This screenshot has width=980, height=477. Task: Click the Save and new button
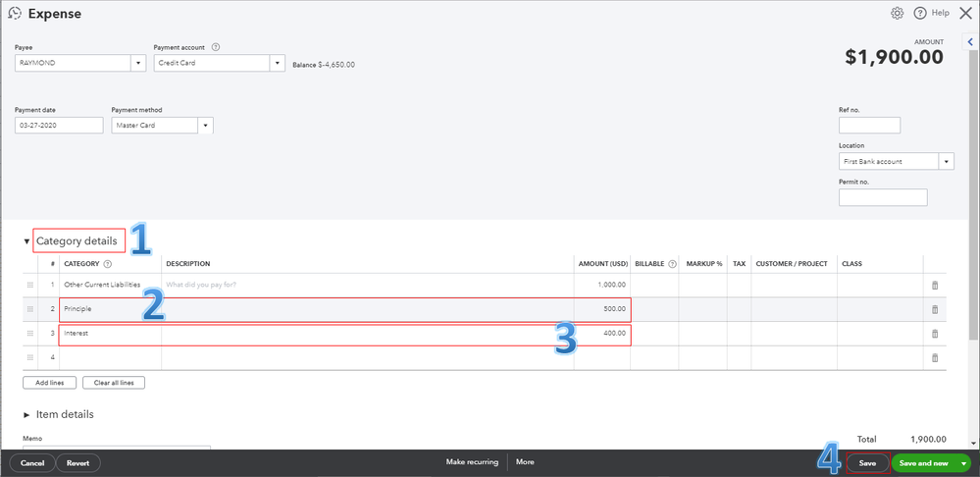(924, 463)
